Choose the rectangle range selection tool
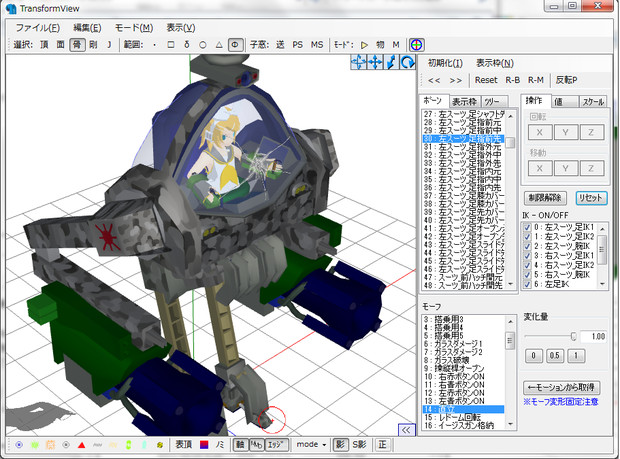This screenshot has width=620, height=459. (171, 45)
